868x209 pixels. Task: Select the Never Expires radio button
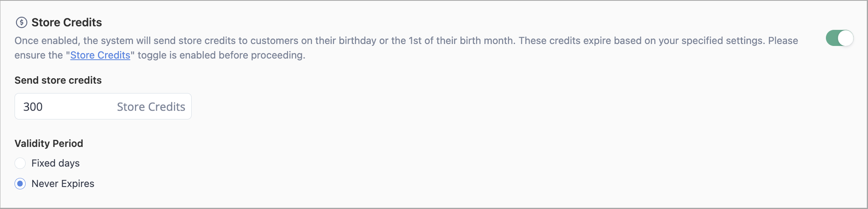point(20,183)
